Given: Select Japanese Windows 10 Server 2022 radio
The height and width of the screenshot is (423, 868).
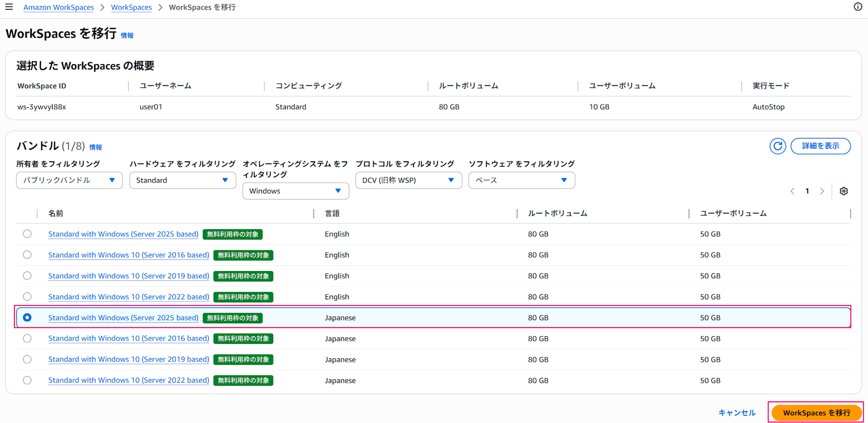Looking at the screenshot, I should [27, 380].
